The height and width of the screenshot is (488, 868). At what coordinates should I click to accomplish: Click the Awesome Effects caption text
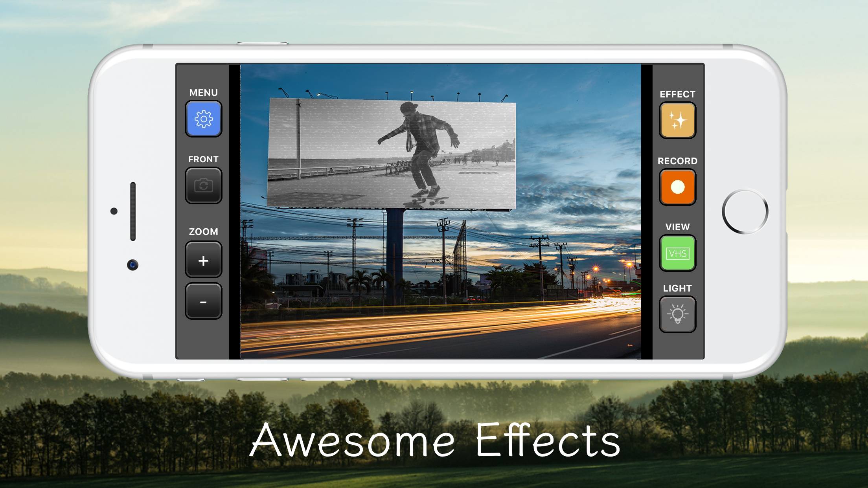point(435,441)
